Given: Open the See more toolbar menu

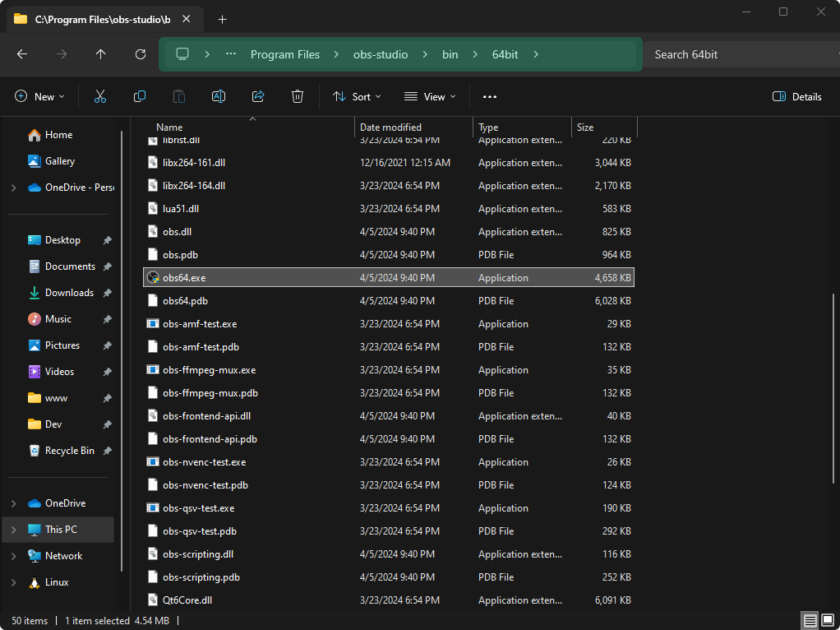Looking at the screenshot, I should click(x=490, y=96).
